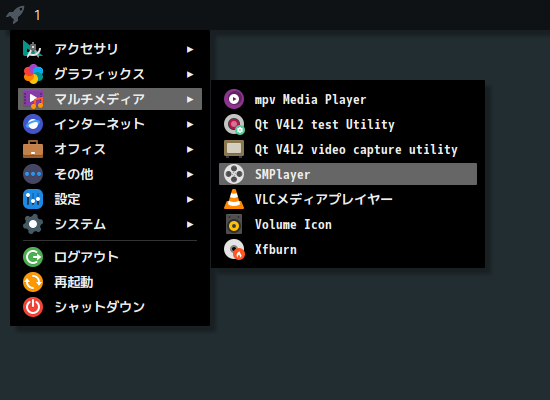Launch mpv Media Player
Image resolution: width=550 pixels, height=400 pixels.
(348, 99)
